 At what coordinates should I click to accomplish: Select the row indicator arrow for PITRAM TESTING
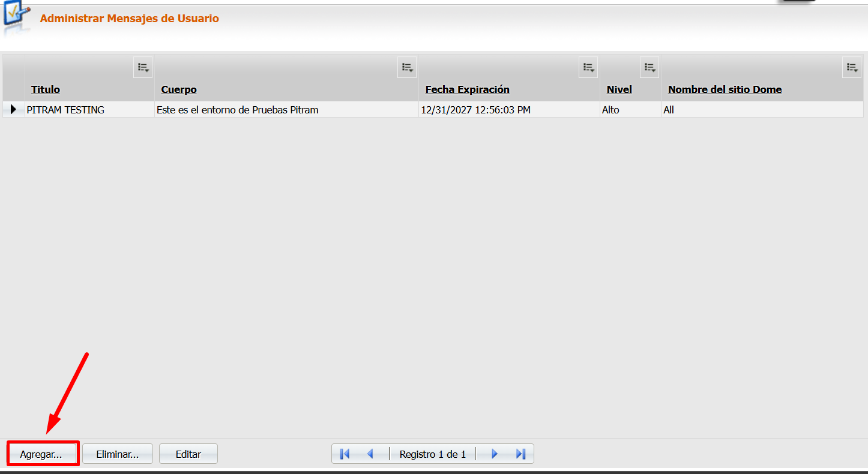tap(13, 110)
